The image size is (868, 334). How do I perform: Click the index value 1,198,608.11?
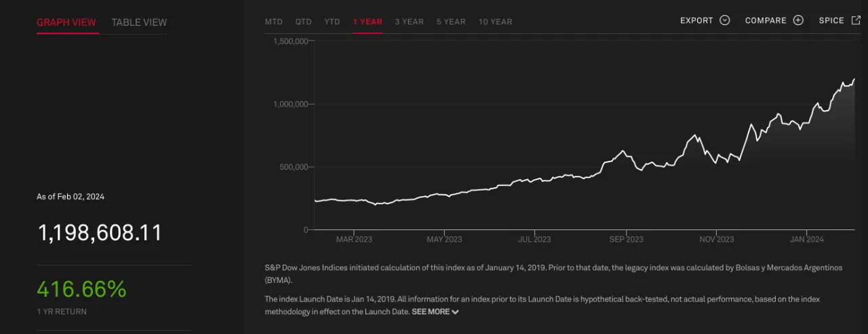[x=100, y=234]
